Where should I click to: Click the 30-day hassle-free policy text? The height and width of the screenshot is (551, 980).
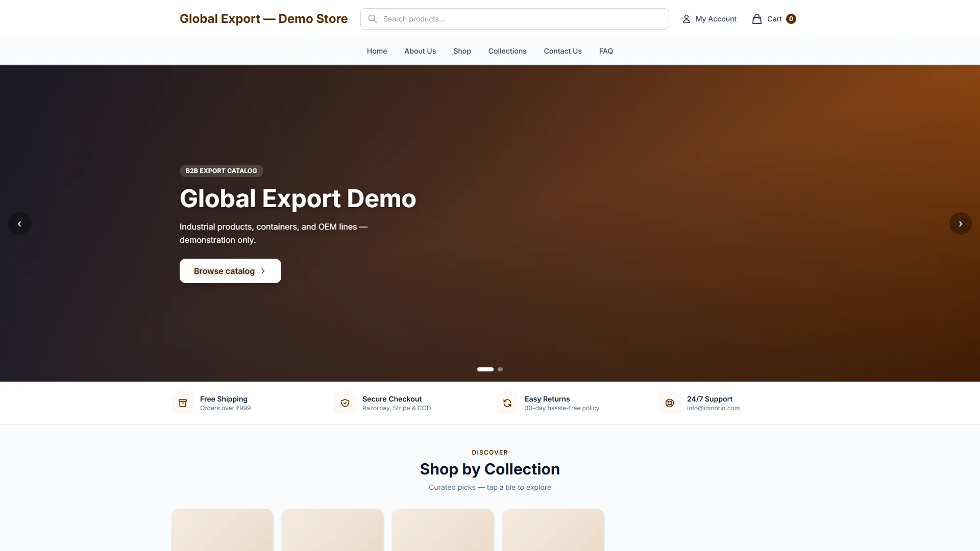(x=562, y=408)
